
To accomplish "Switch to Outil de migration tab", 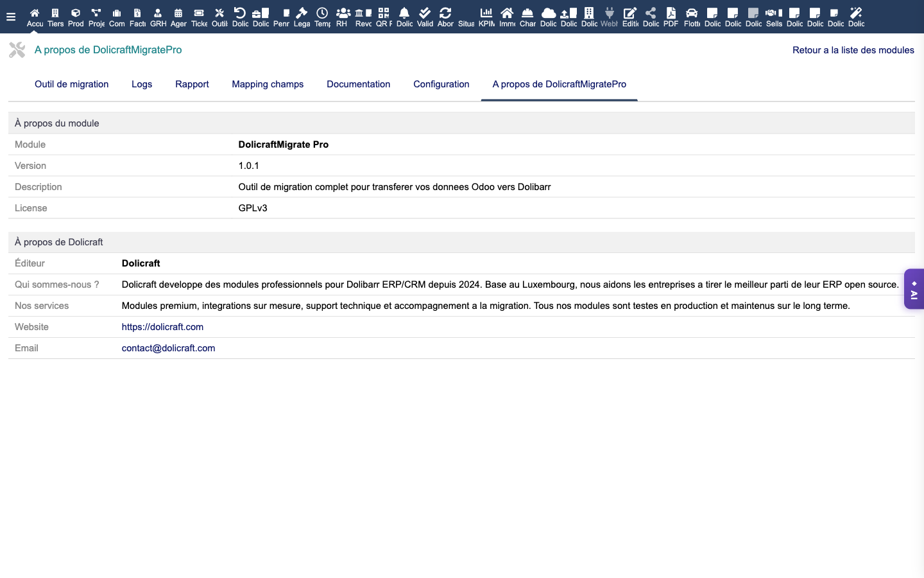I will (71, 84).
